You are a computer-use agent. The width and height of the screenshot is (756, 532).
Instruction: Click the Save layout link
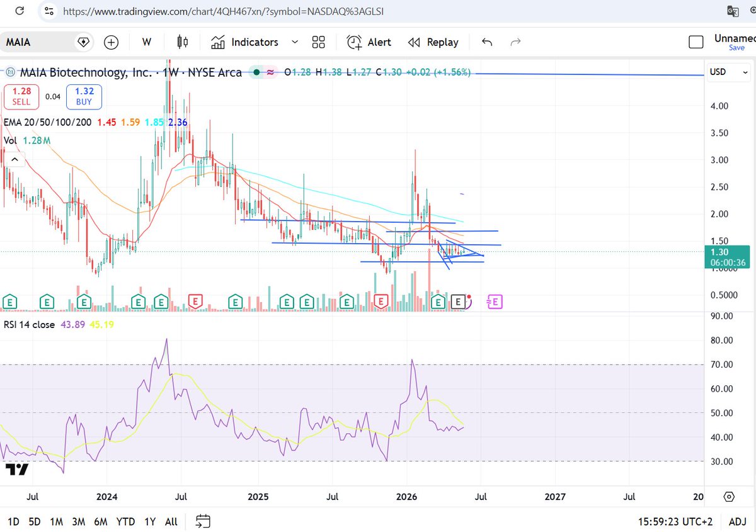tap(736, 48)
